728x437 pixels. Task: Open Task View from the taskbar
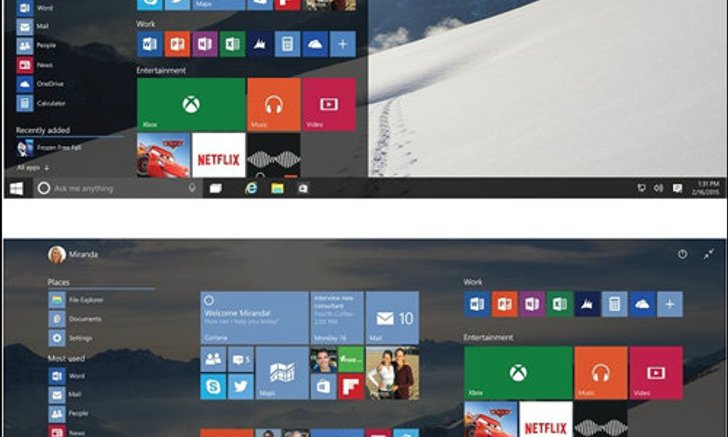point(215,188)
